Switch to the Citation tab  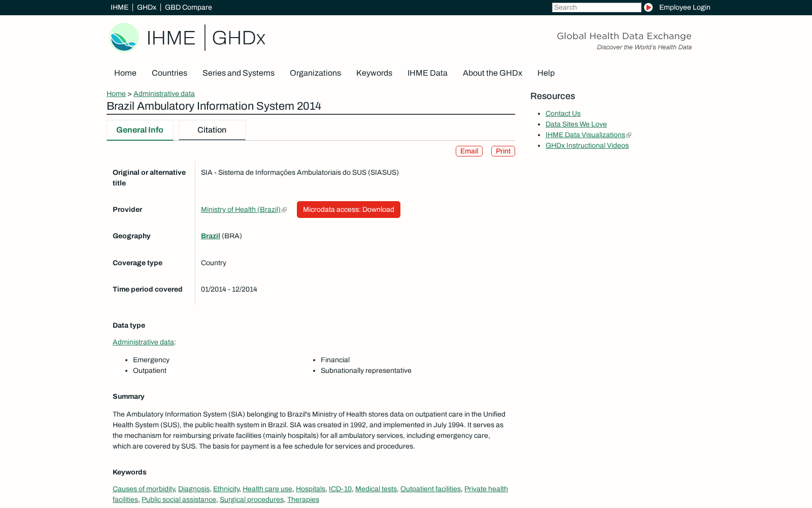212,130
